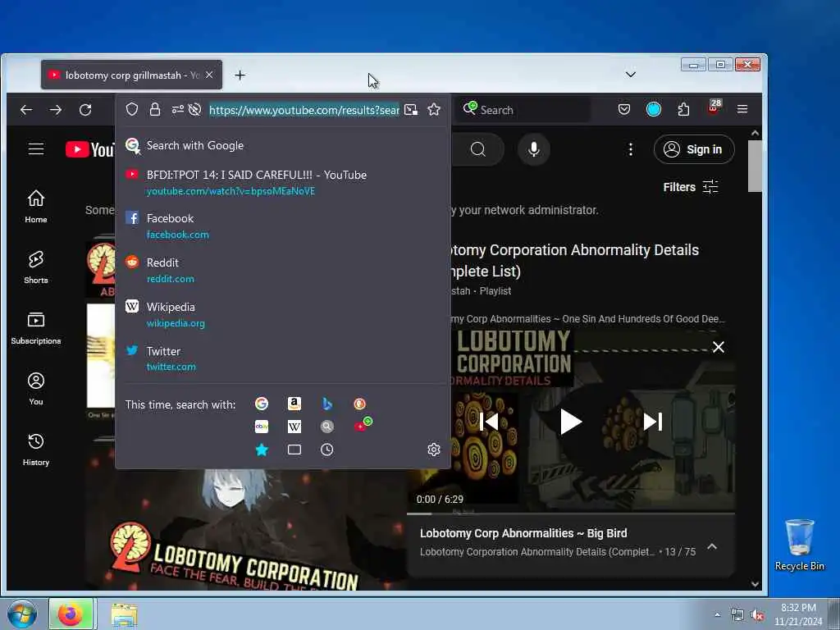The image size is (840, 630).
Task: Close the YouTube miniplayer
Action: coord(719,347)
